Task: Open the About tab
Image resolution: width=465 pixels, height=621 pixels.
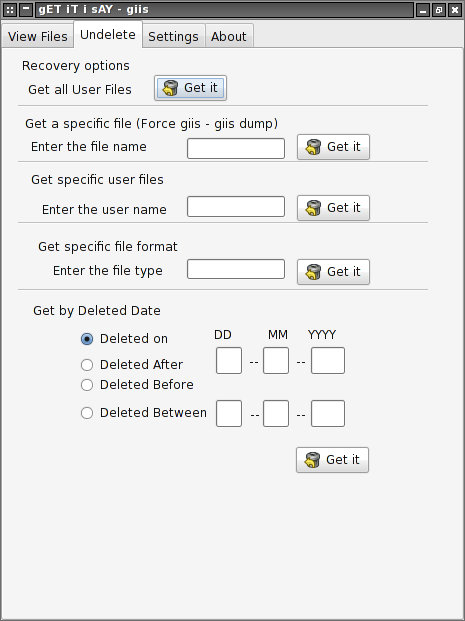Action: (229, 36)
